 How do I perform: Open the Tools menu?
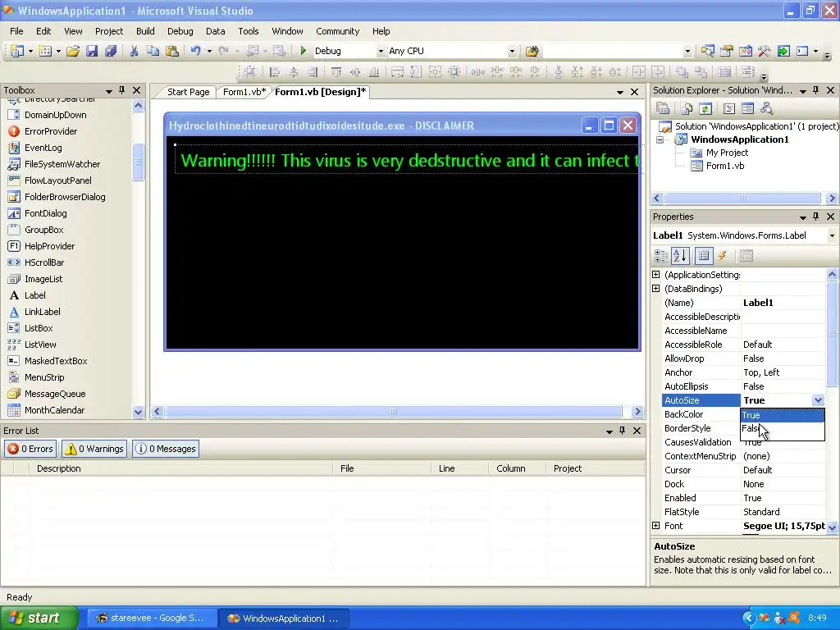coord(249,31)
